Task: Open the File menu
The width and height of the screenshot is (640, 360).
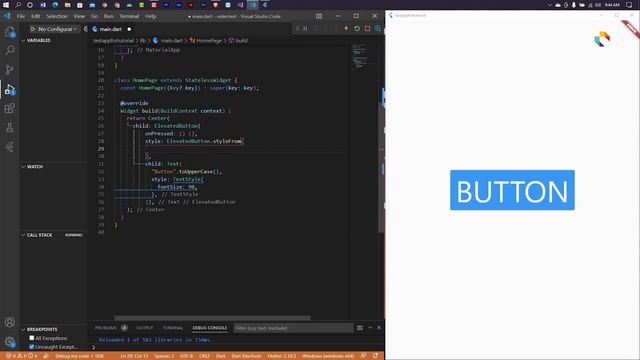Action: [21, 16]
